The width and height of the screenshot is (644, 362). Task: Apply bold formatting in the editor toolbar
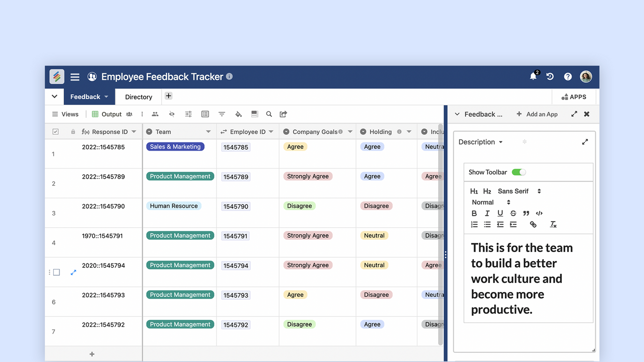pos(474,213)
